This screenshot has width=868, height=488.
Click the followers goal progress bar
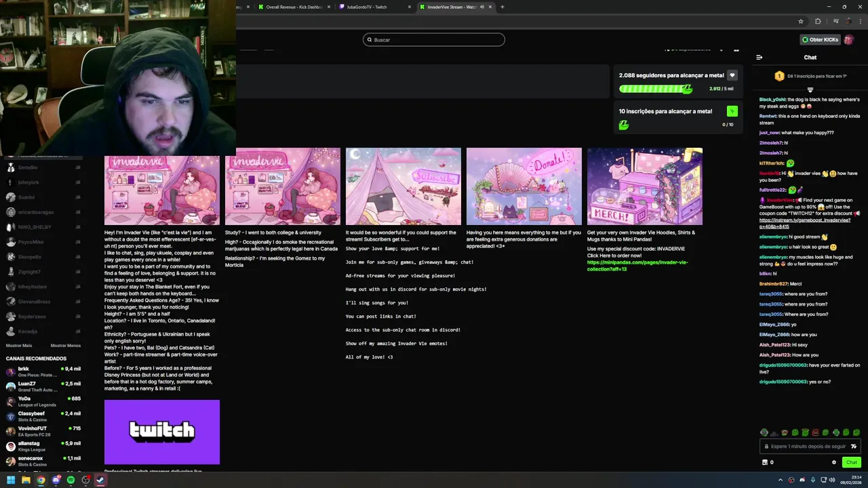656,89
